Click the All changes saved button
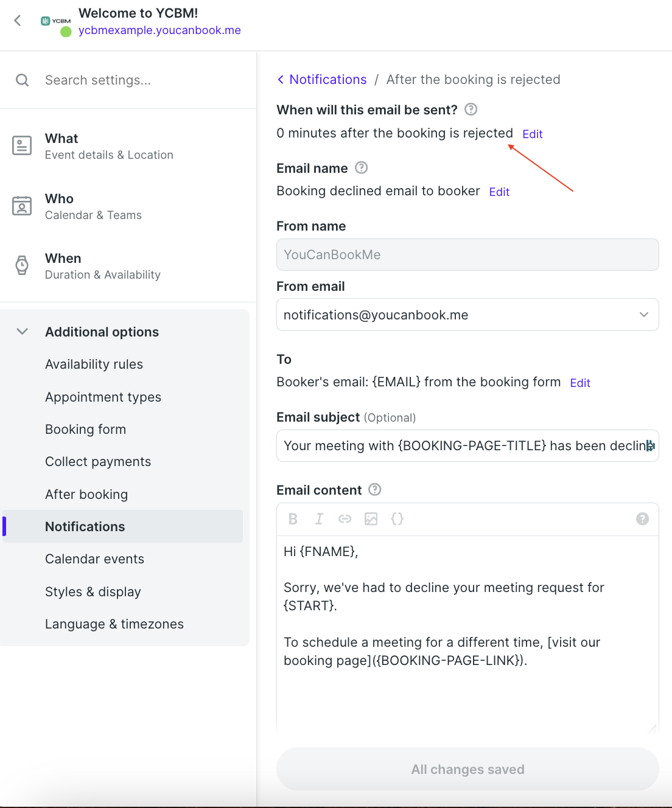Screen dimensions: 672x808 tap(467, 769)
